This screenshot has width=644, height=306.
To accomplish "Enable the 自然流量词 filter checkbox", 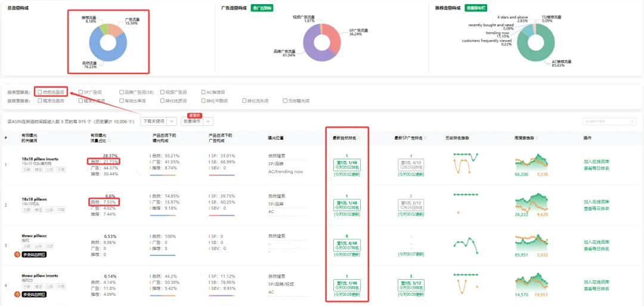I will [40, 92].
